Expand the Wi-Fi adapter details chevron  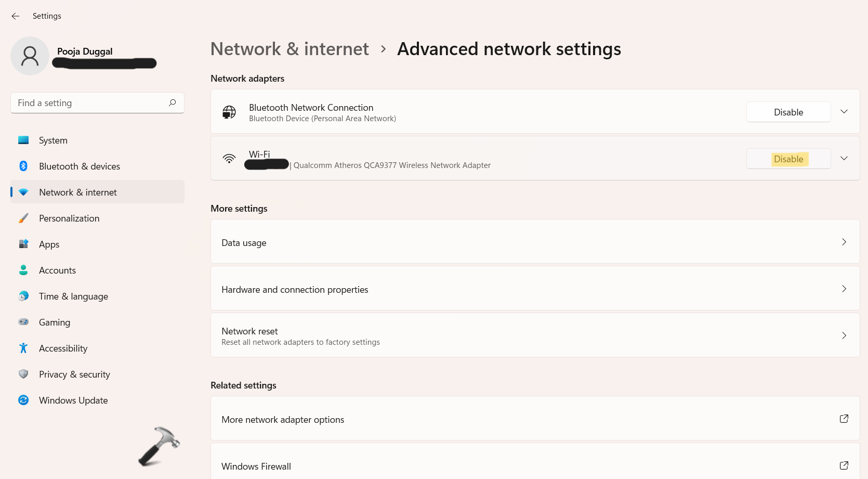pos(844,158)
